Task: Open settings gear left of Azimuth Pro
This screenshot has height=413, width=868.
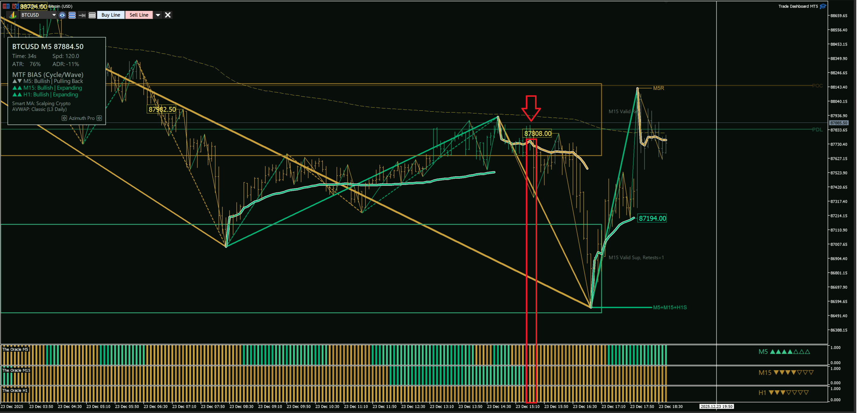Action: (x=64, y=118)
